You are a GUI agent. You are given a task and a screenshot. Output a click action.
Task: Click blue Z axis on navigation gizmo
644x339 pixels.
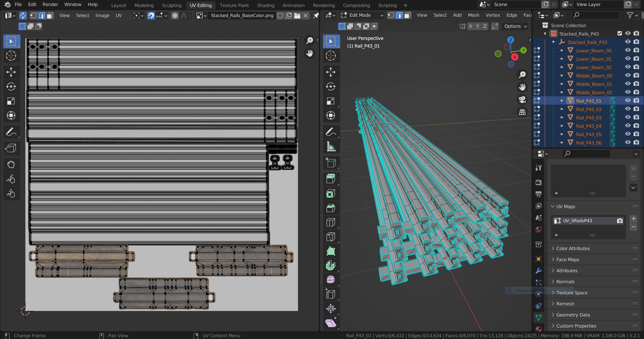coord(511,40)
